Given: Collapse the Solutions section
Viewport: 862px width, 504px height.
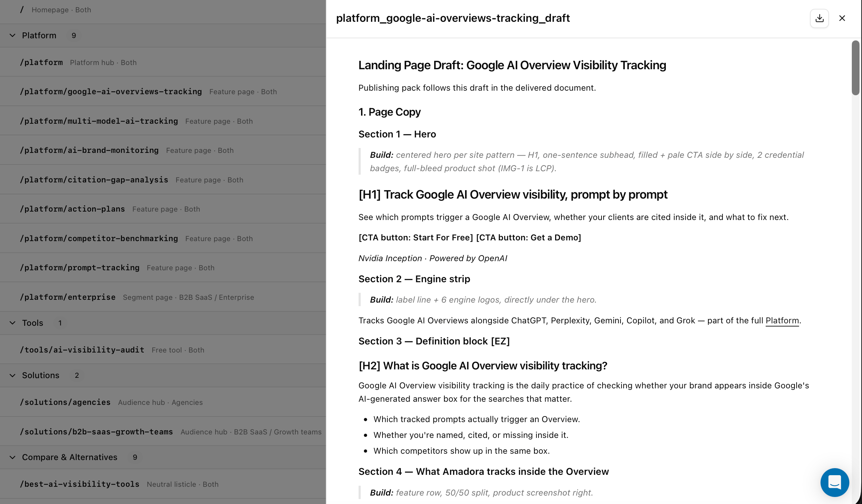Looking at the screenshot, I should pos(13,375).
